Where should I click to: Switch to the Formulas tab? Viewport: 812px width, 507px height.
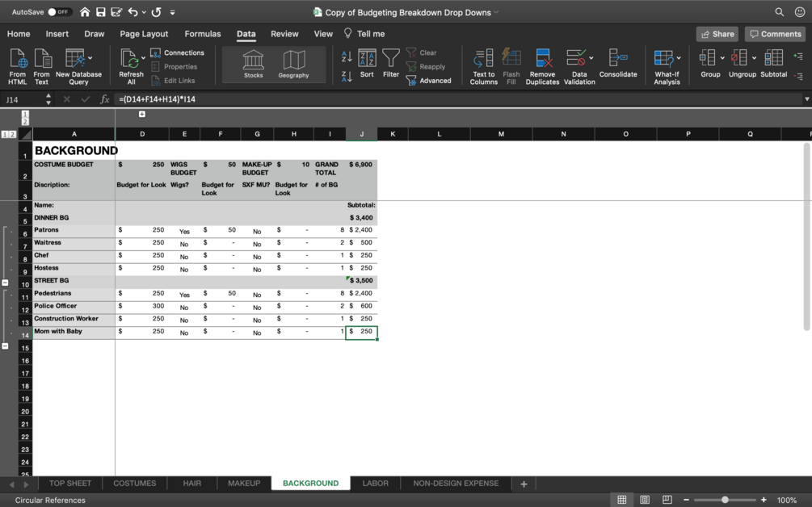(x=203, y=34)
